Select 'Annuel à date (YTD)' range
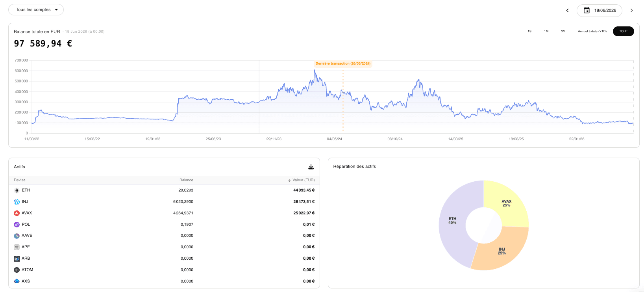644x292 pixels. 592,31
